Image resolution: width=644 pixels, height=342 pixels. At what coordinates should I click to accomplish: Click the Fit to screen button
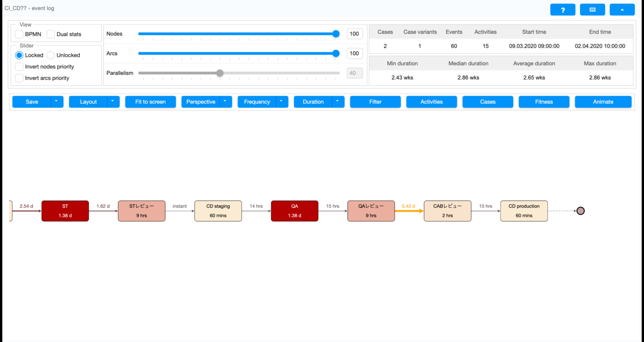(x=150, y=102)
